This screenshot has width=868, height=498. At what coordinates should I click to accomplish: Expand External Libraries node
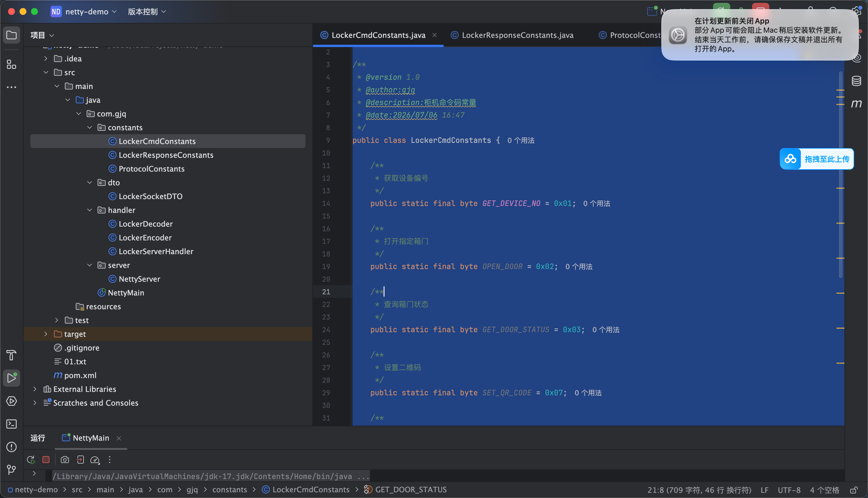(35, 389)
